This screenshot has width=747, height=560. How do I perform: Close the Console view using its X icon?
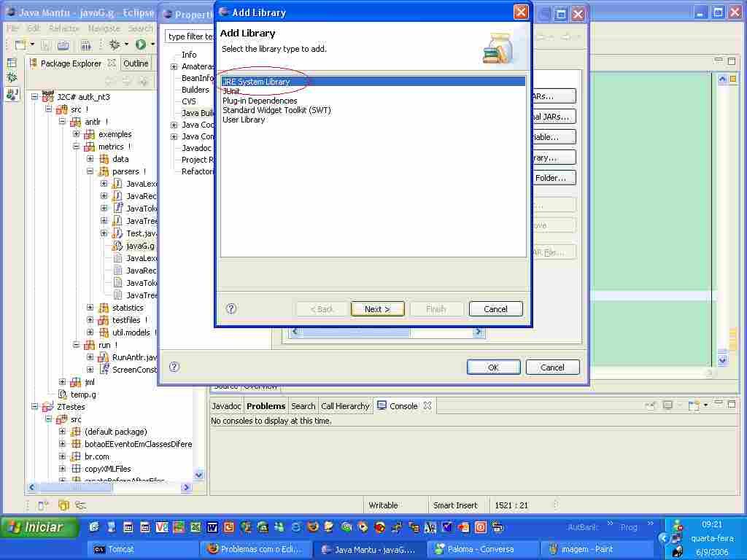[427, 406]
